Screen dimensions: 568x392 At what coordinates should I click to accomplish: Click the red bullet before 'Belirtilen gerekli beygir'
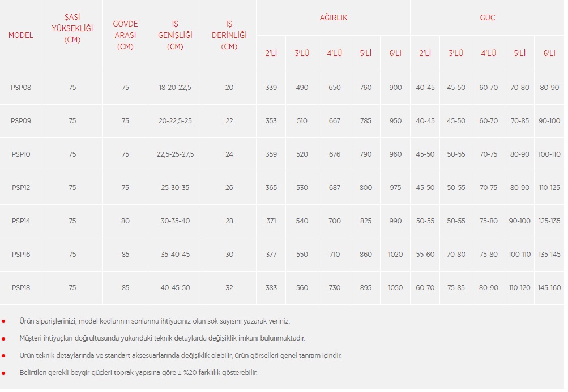tap(3, 373)
